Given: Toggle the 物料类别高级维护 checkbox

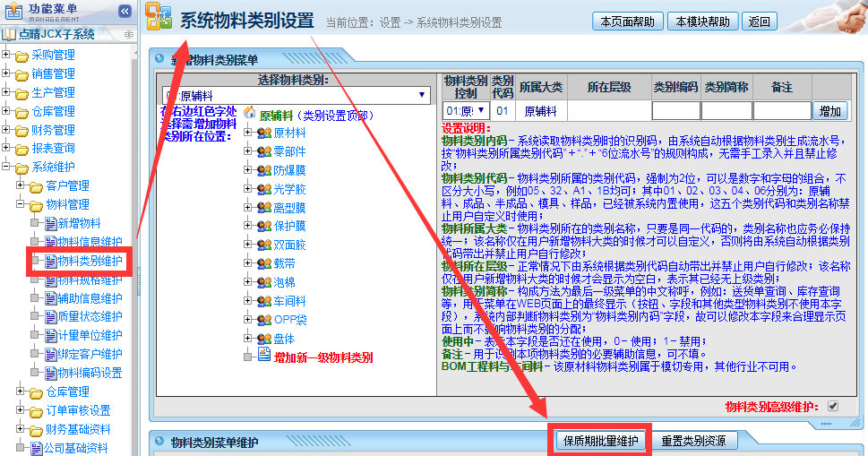Looking at the screenshot, I should pyautogui.click(x=832, y=406).
